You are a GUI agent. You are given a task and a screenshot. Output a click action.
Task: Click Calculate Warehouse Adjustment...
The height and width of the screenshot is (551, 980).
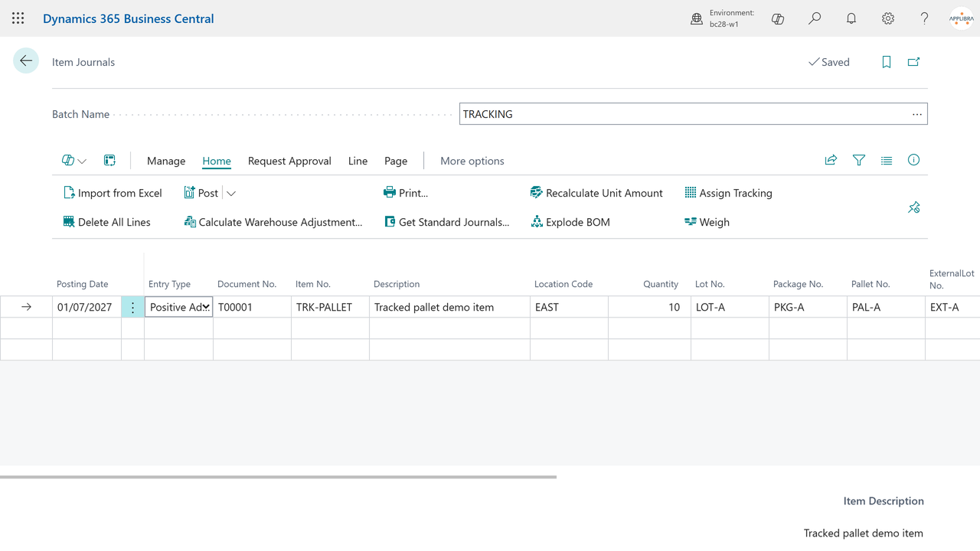coord(273,222)
